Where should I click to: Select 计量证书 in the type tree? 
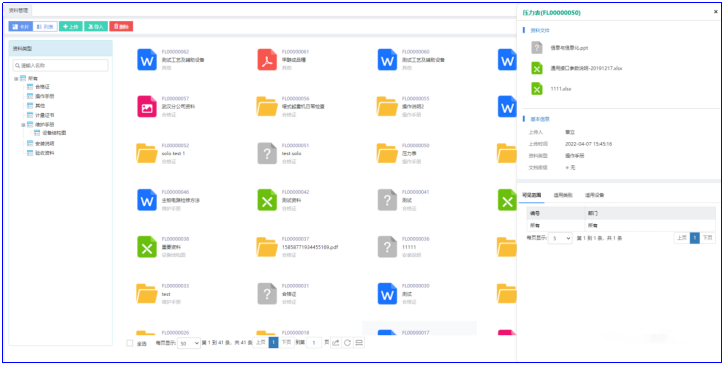44,115
